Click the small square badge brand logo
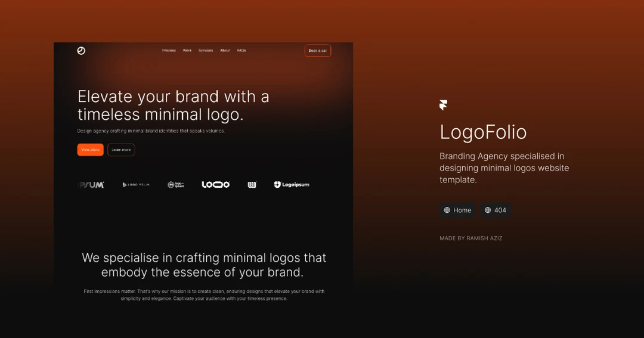The height and width of the screenshot is (338, 644). 252,185
